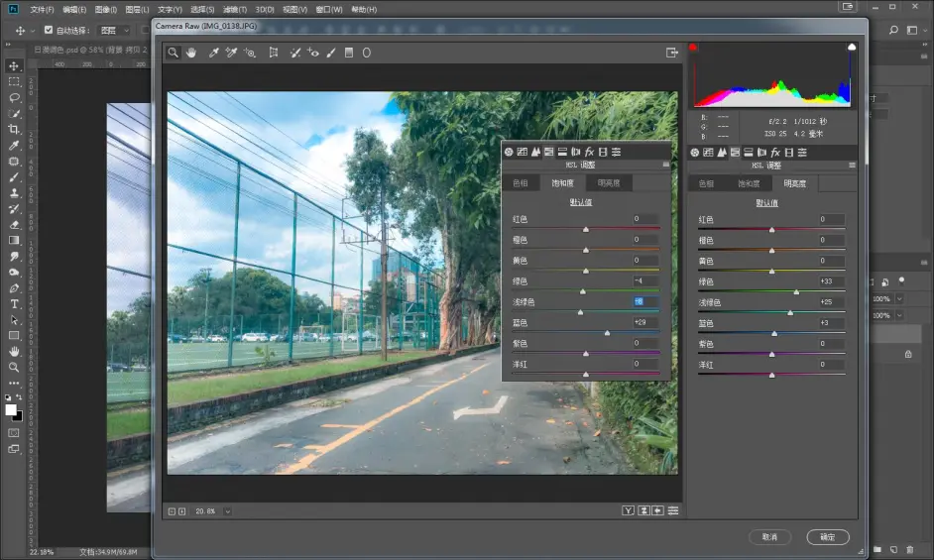Select the Red Eye Removal tool
The width and height of the screenshot is (934, 560).
(x=313, y=53)
